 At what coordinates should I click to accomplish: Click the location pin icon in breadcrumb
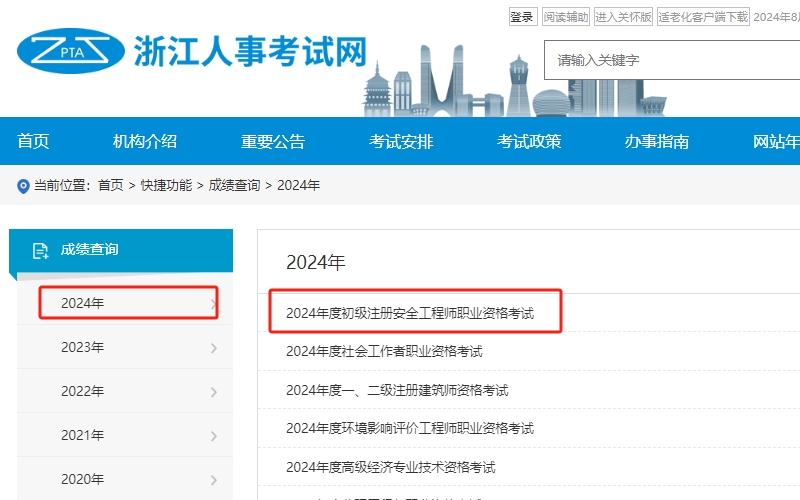(23, 186)
